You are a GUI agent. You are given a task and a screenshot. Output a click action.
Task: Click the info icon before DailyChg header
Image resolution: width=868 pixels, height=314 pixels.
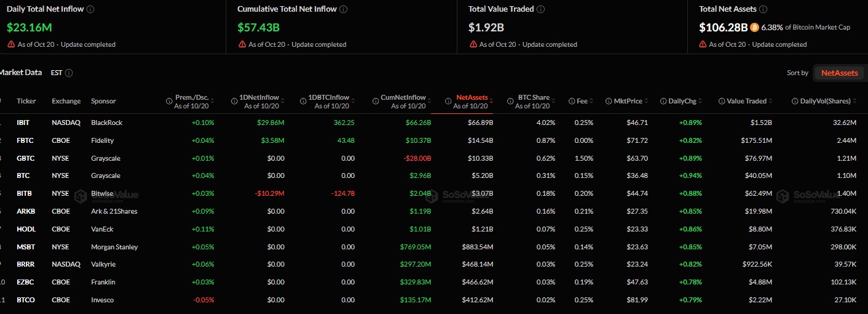coord(663,101)
